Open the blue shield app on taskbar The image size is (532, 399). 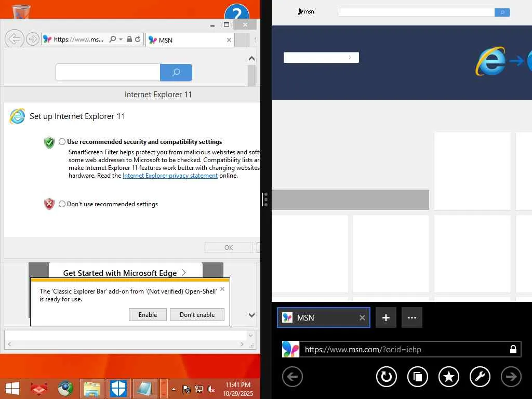(118, 389)
